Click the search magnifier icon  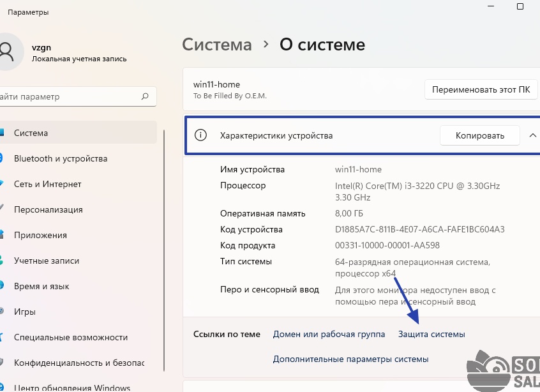pos(145,96)
